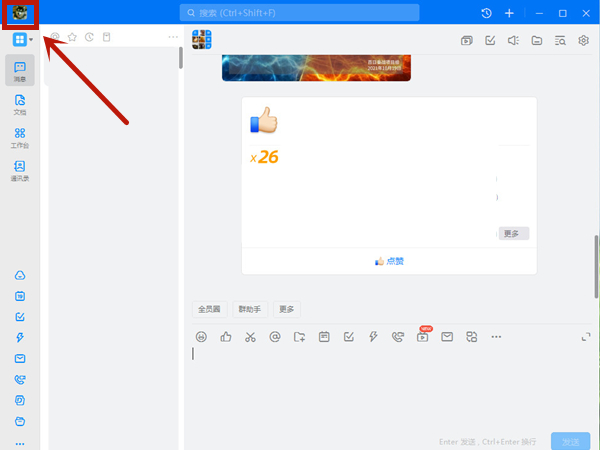Open the group settings gear icon
The image size is (600, 450).
[583, 41]
